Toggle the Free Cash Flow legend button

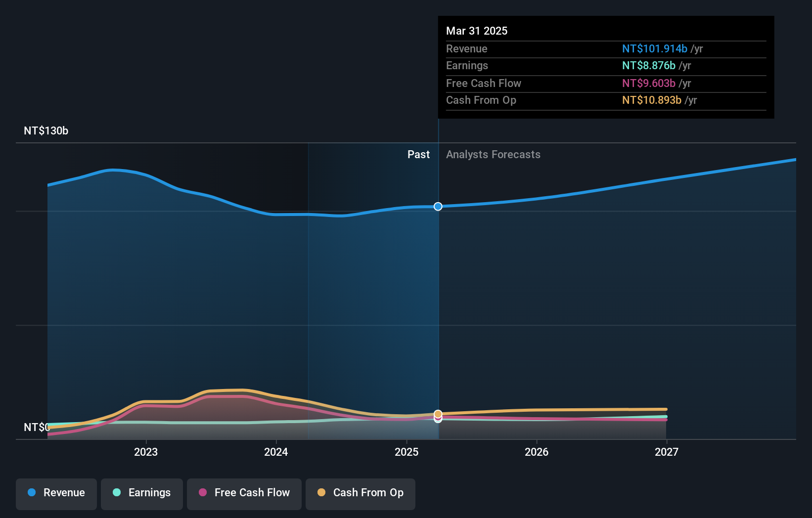(x=244, y=494)
